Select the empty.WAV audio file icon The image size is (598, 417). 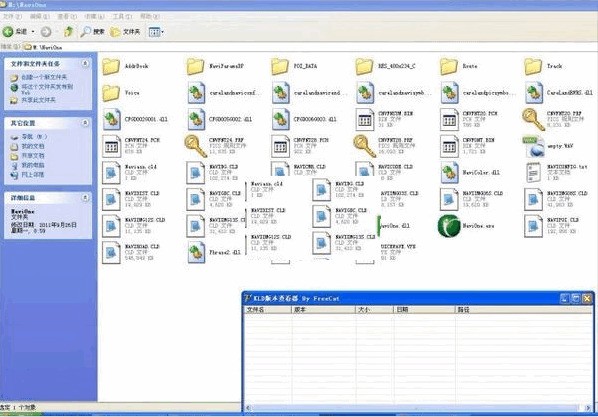click(x=533, y=146)
